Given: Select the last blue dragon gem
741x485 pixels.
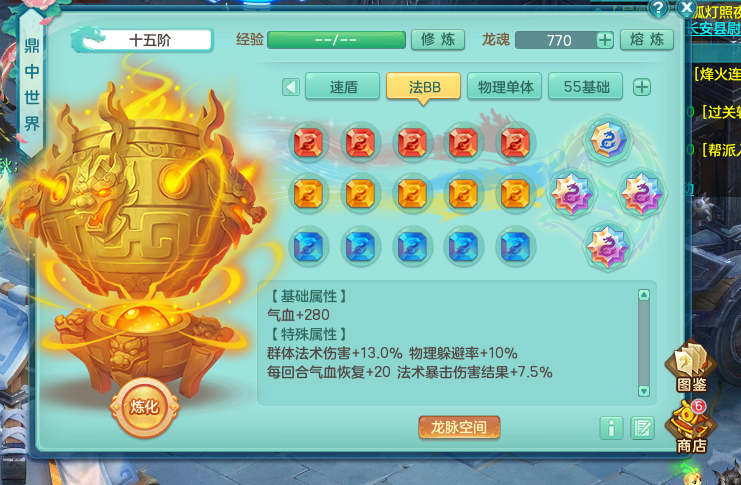Looking at the screenshot, I should pos(515,246).
